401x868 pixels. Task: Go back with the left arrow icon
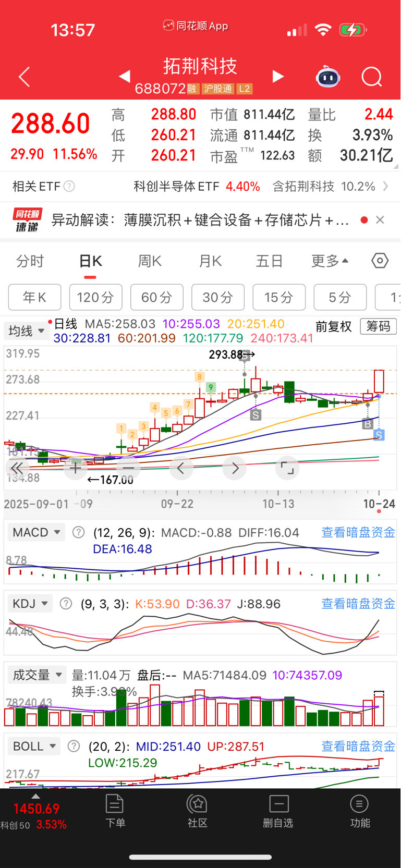click(x=25, y=77)
